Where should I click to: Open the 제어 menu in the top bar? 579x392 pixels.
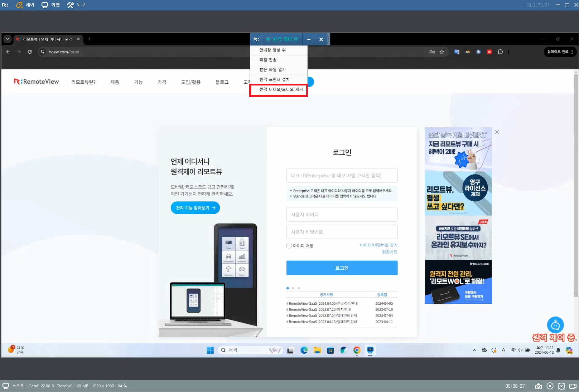25,5
